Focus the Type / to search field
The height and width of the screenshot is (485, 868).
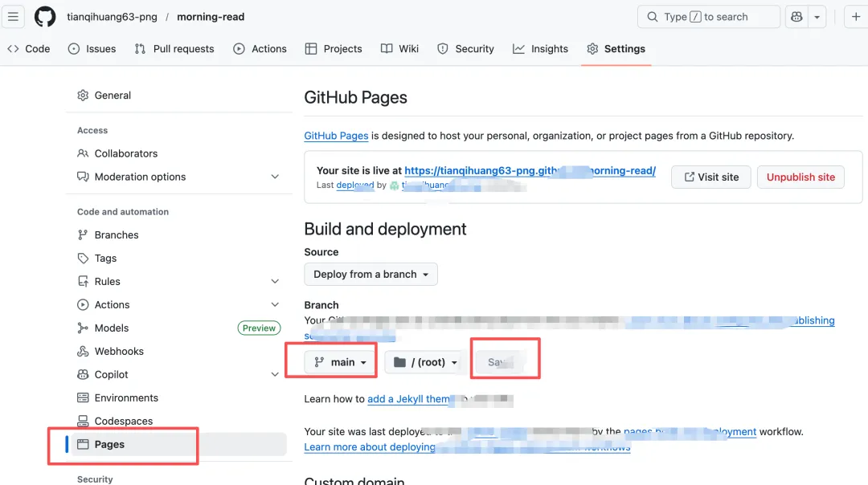point(709,17)
